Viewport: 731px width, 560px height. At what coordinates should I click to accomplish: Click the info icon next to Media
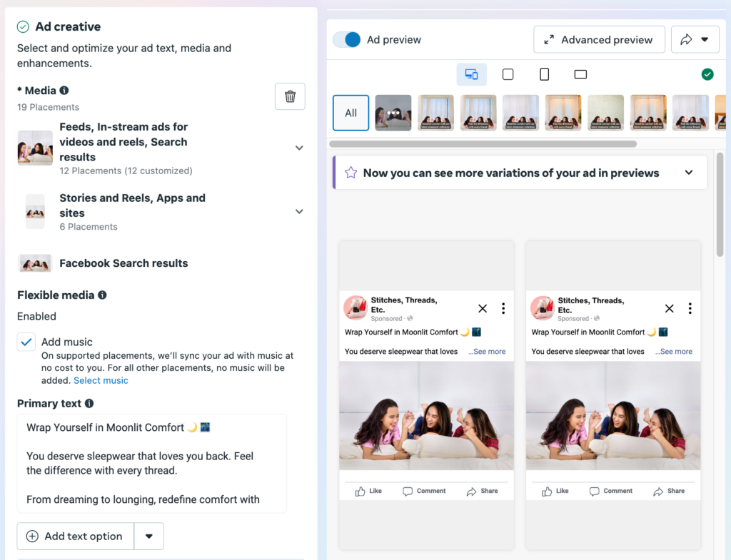(x=64, y=91)
